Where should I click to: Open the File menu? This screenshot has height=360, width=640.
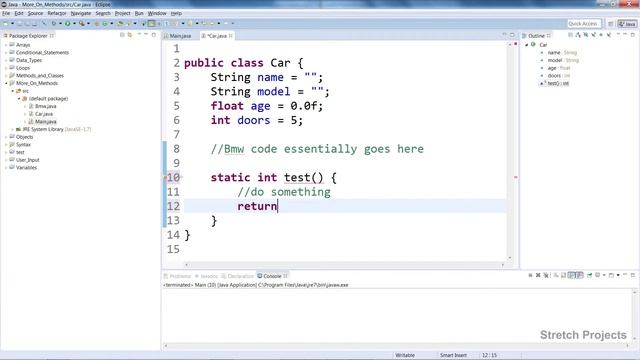click(6, 13)
